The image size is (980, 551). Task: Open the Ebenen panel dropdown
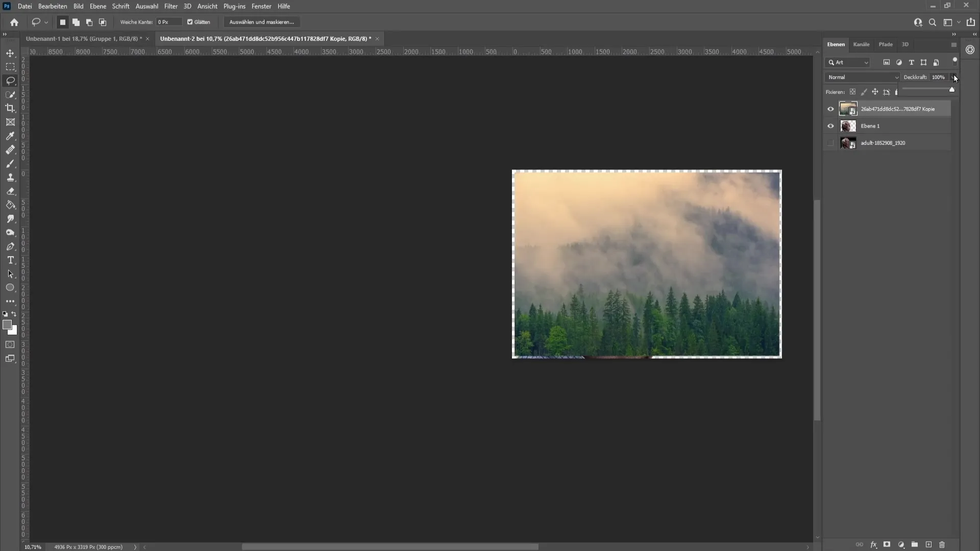pos(954,45)
